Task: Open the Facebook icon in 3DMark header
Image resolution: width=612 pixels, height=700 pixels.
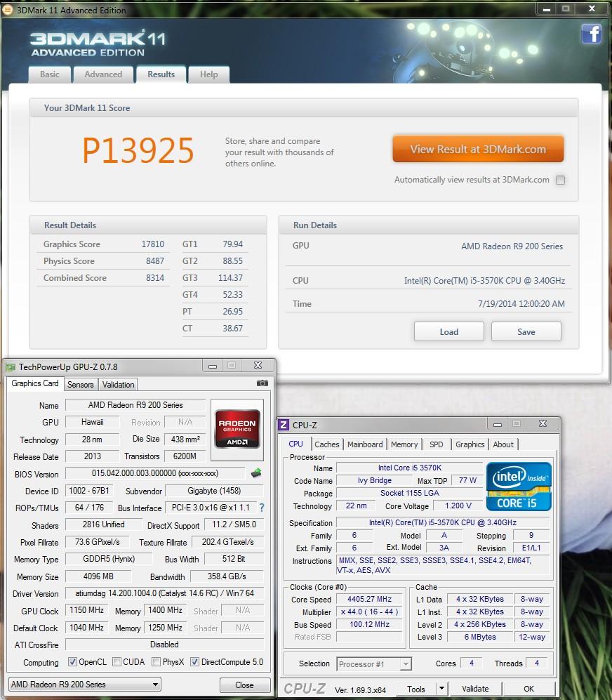Action: coord(592,34)
